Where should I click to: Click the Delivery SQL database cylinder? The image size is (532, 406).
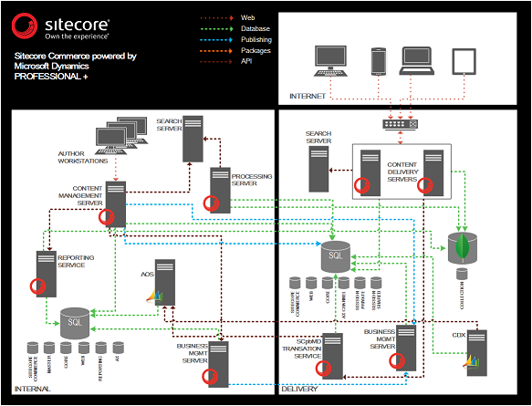tap(336, 256)
